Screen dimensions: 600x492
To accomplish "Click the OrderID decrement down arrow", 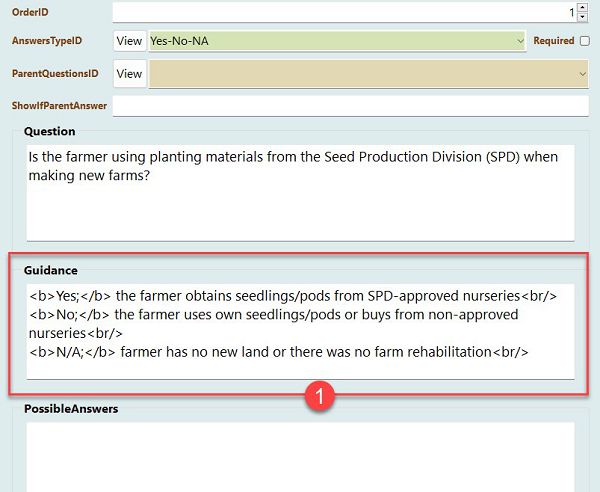I will pos(582,17).
